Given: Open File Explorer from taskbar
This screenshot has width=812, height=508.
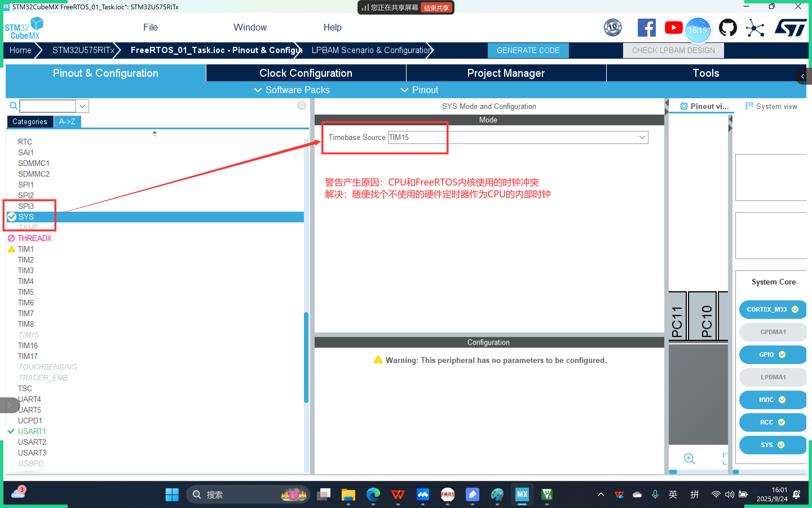Looking at the screenshot, I should pyautogui.click(x=348, y=494).
